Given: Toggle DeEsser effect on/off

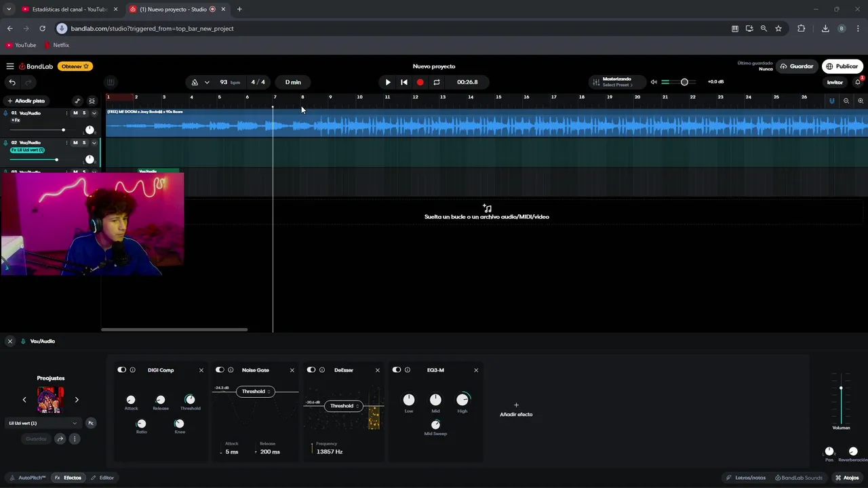Looking at the screenshot, I should click(x=311, y=370).
